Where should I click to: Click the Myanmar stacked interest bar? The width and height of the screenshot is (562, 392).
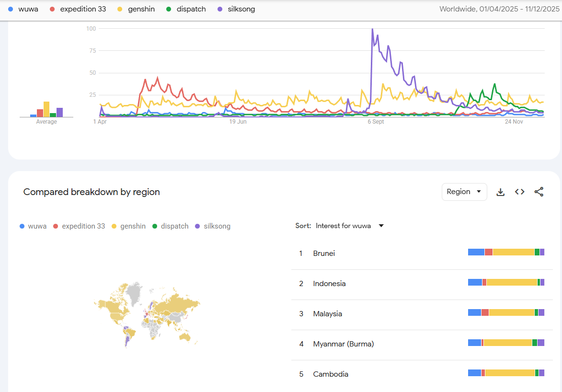pos(506,343)
